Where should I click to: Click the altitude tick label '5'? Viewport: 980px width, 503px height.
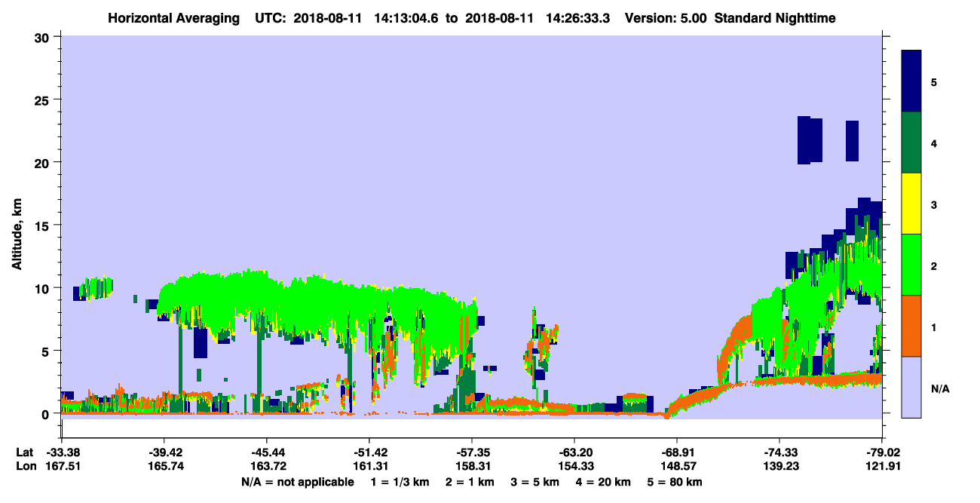(x=47, y=351)
